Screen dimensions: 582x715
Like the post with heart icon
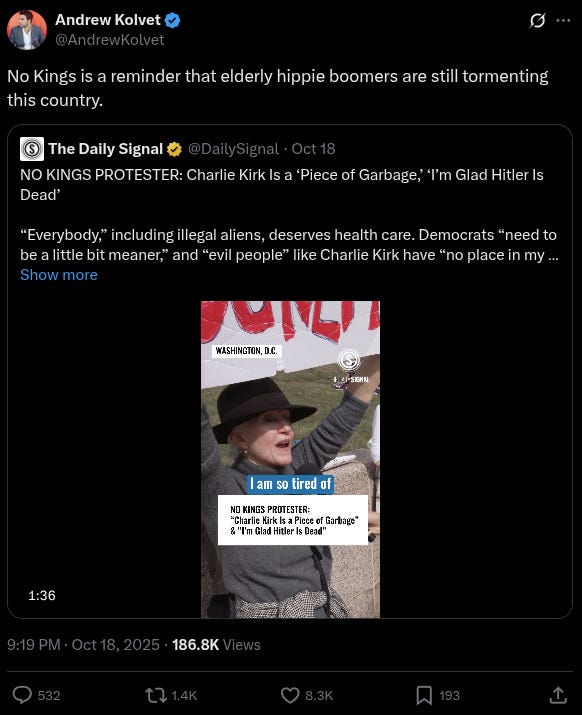pyautogui.click(x=290, y=695)
